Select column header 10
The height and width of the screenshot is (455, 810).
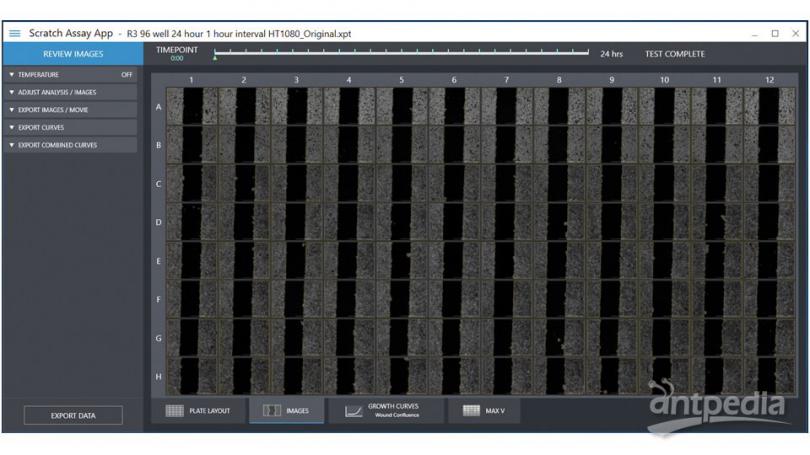tap(664, 80)
